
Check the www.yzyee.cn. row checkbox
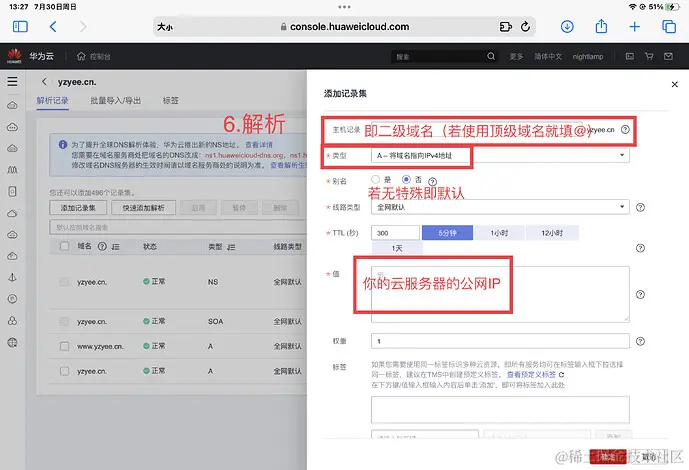[65, 346]
